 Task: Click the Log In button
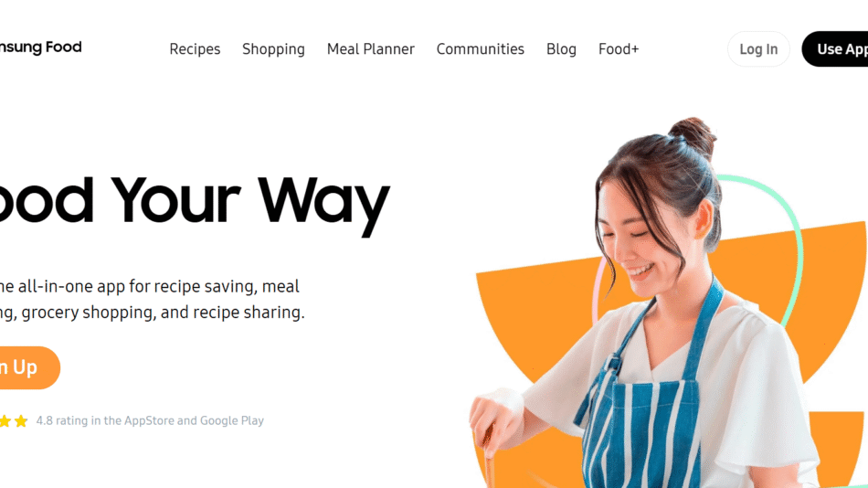pyautogui.click(x=758, y=49)
